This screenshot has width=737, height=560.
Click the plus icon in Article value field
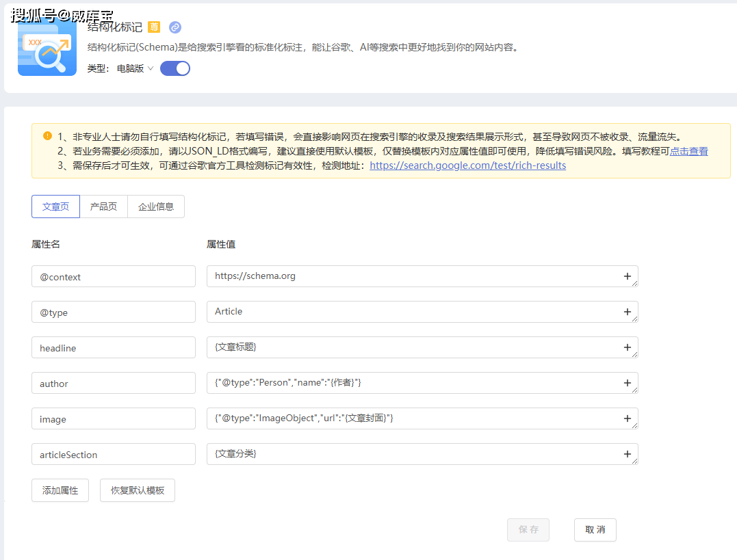(x=627, y=312)
